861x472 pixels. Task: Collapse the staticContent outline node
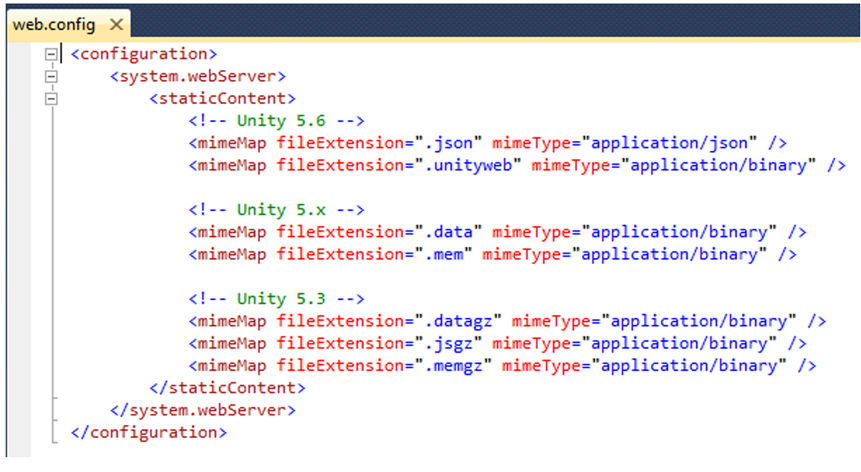(x=51, y=99)
